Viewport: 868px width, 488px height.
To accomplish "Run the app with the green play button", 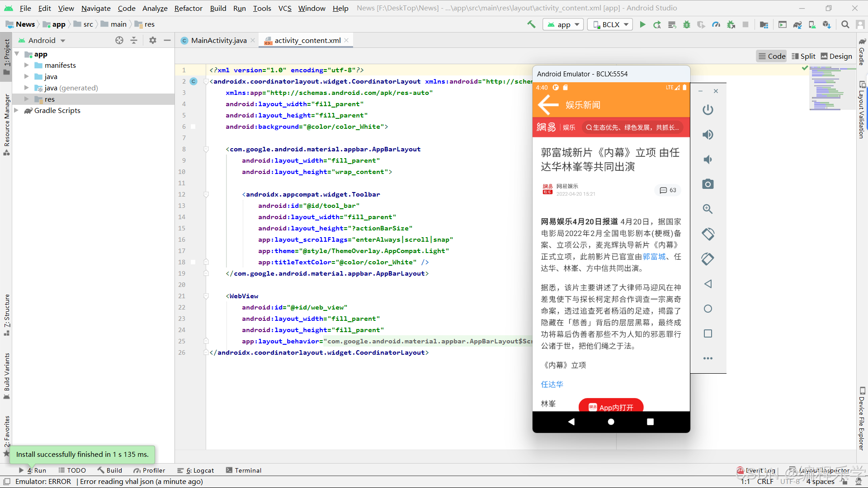I will point(642,24).
